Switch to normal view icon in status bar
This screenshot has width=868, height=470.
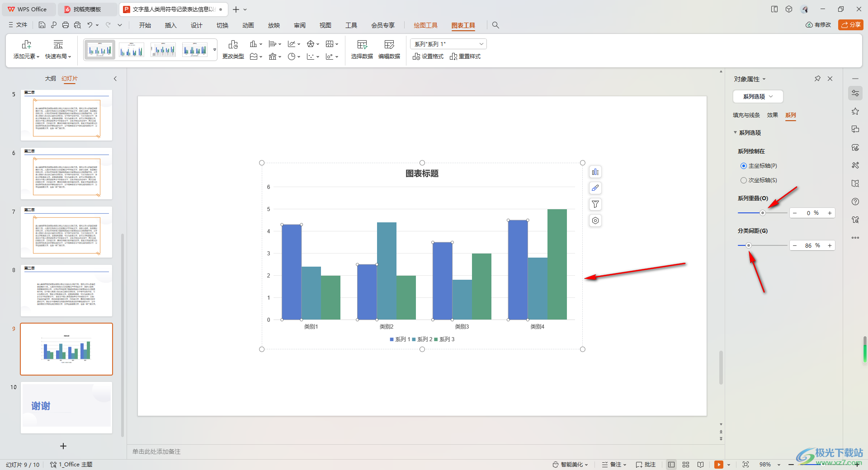[x=671, y=465]
